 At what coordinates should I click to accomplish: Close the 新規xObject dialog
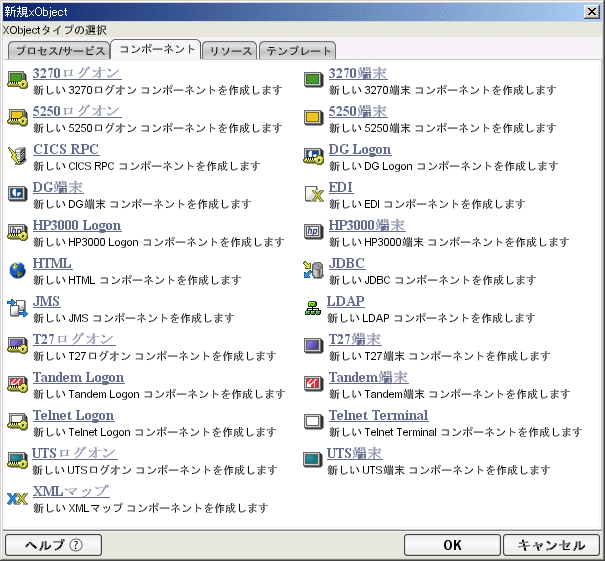click(x=591, y=12)
